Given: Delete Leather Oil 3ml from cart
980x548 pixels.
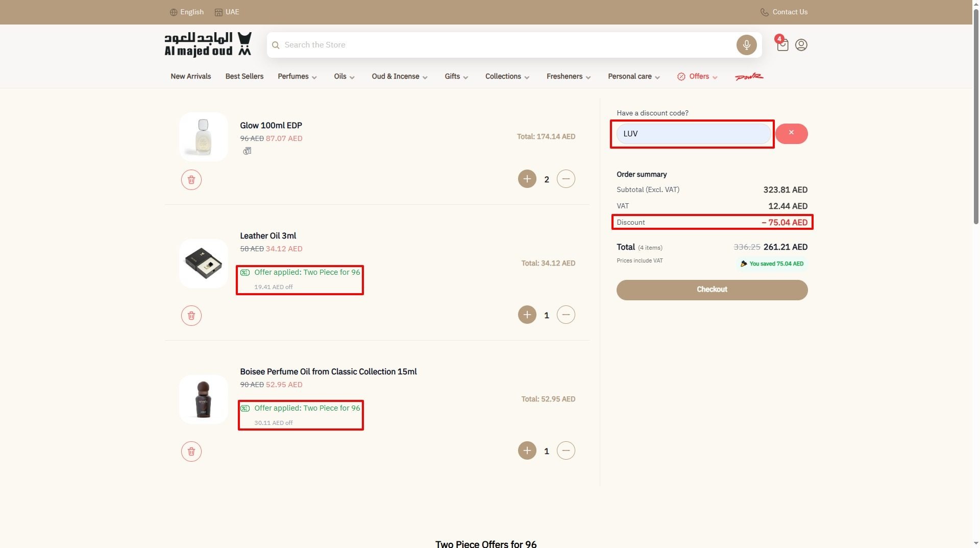Looking at the screenshot, I should tap(191, 316).
